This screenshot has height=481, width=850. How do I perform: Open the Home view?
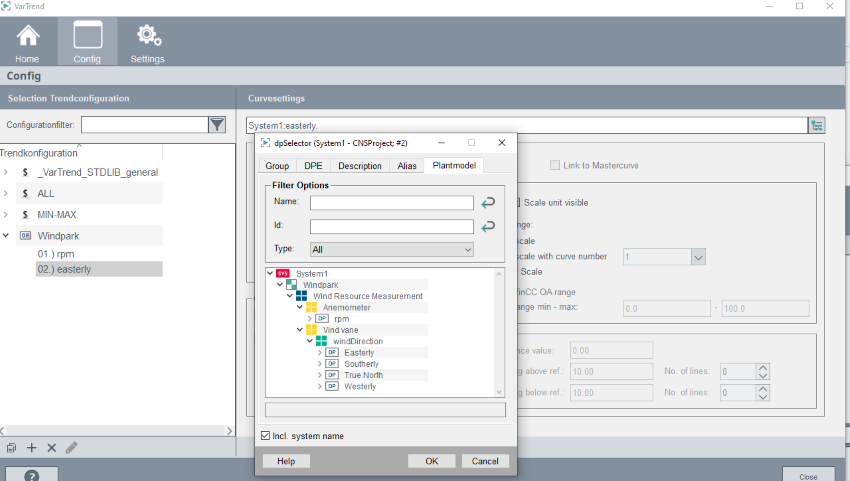[x=28, y=43]
